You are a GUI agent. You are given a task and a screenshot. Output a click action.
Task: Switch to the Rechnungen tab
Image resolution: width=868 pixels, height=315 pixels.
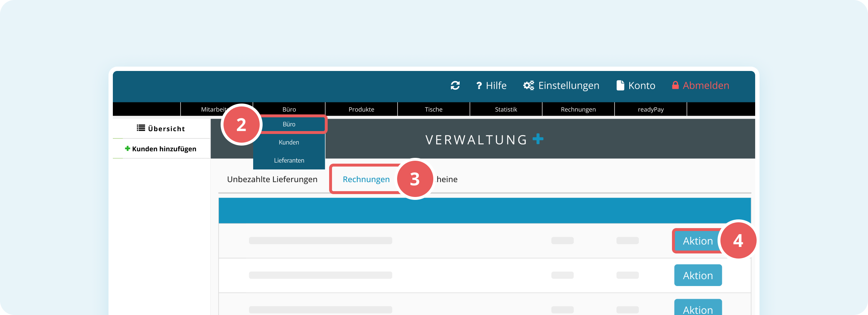366,179
